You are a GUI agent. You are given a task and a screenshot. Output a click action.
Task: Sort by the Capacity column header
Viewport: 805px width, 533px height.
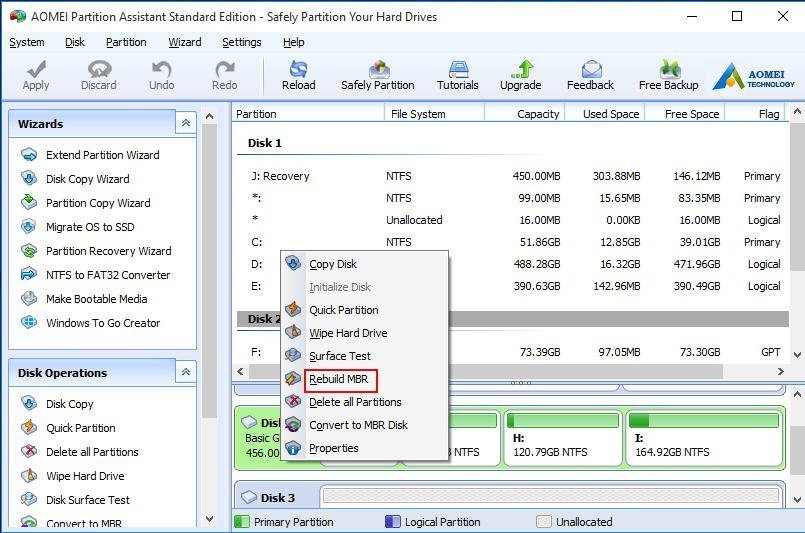coord(524,114)
